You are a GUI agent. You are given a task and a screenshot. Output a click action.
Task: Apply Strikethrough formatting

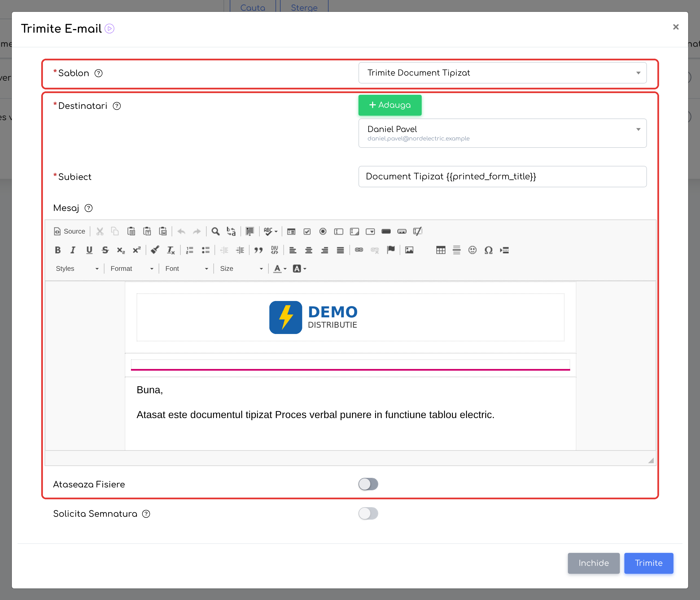point(105,250)
